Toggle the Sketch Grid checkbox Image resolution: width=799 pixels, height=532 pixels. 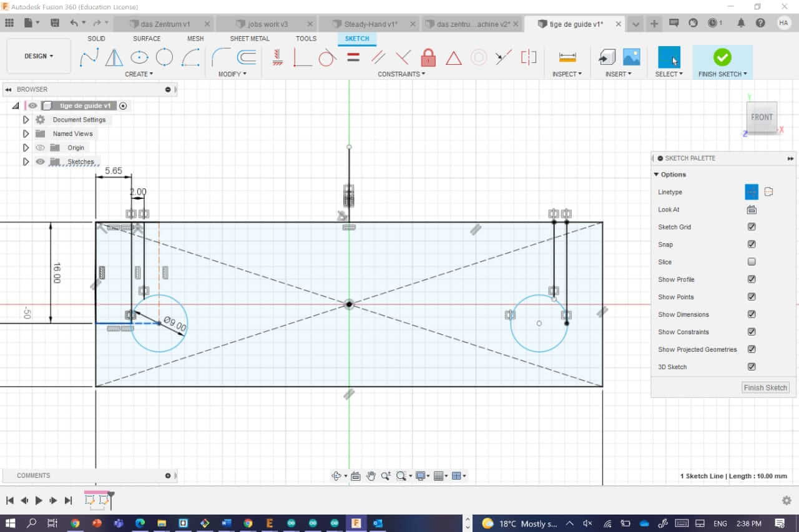pos(752,227)
